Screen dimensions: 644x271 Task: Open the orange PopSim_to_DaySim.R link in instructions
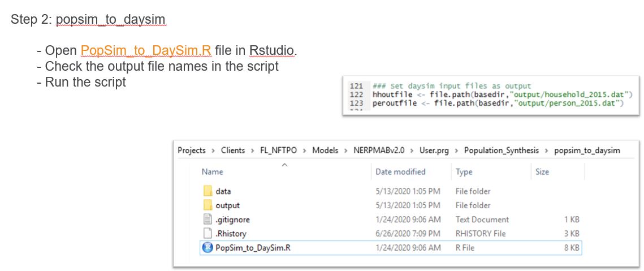tap(146, 50)
